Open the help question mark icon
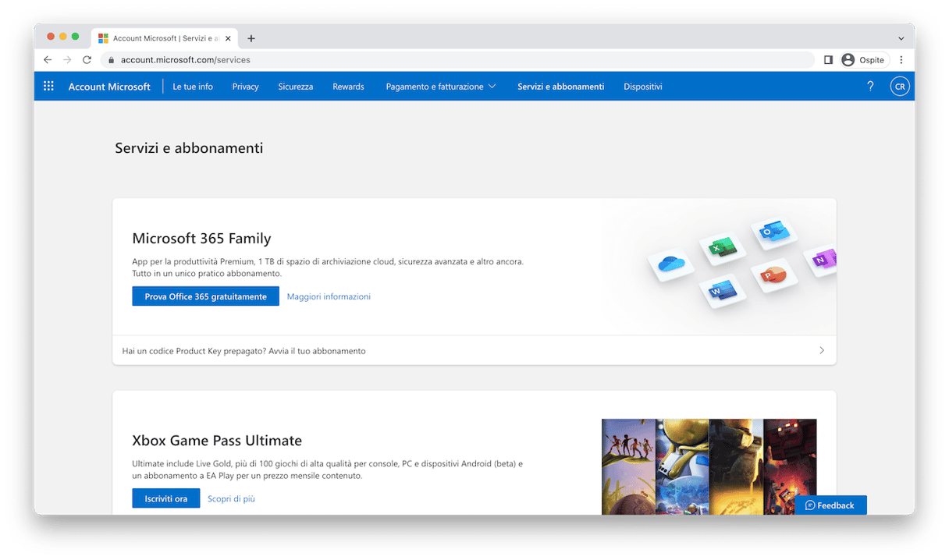949x560 pixels. 870,87
